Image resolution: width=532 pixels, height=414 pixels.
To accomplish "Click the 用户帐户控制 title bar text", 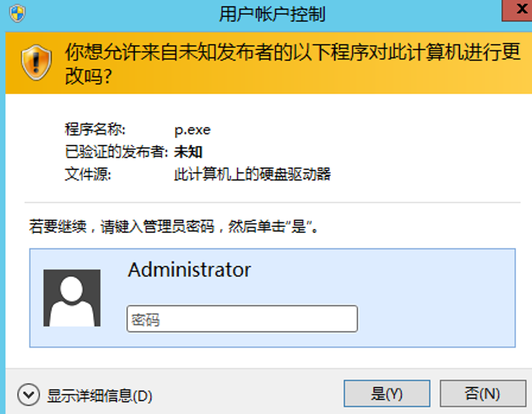I will tap(272, 14).
